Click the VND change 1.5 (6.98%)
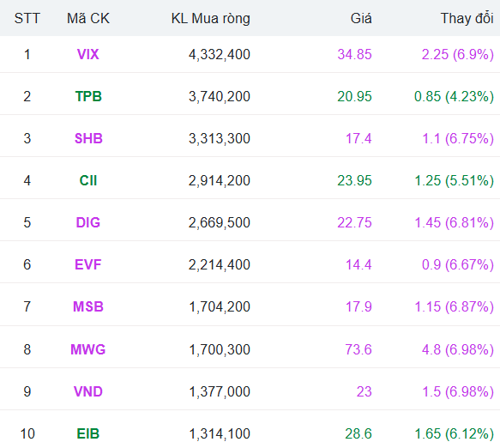The width and height of the screenshot is (500, 448). pyautogui.click(x=458, y=392)
